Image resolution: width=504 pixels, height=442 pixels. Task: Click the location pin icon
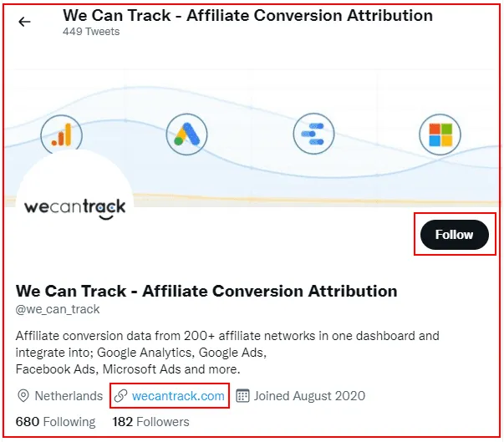coord(23,396)
